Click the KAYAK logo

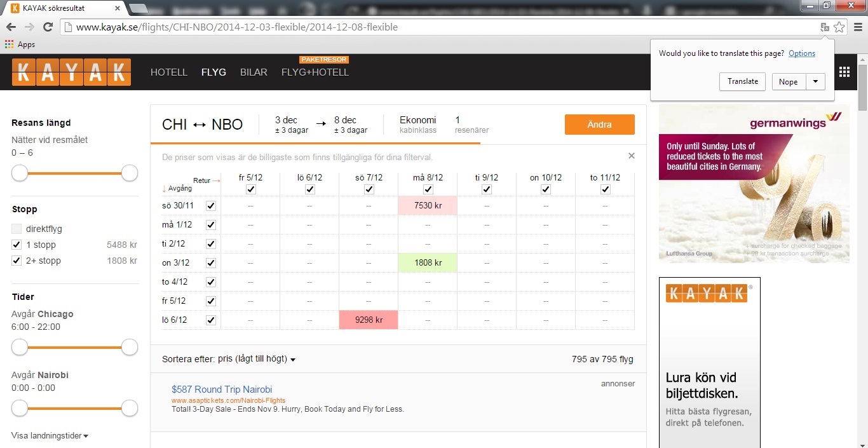pyautogui.click(x=71, y=72)
